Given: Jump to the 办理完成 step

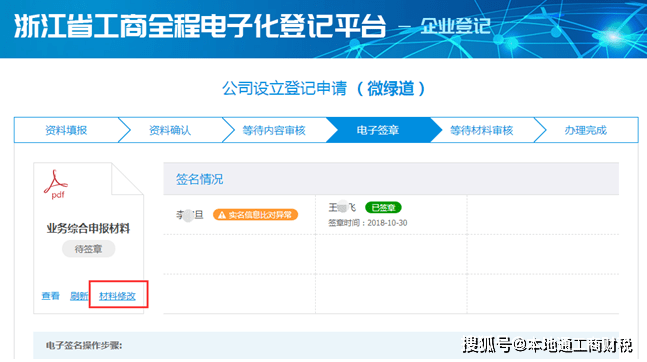Looking at the screenshot, I should click(x=586, y=130).
